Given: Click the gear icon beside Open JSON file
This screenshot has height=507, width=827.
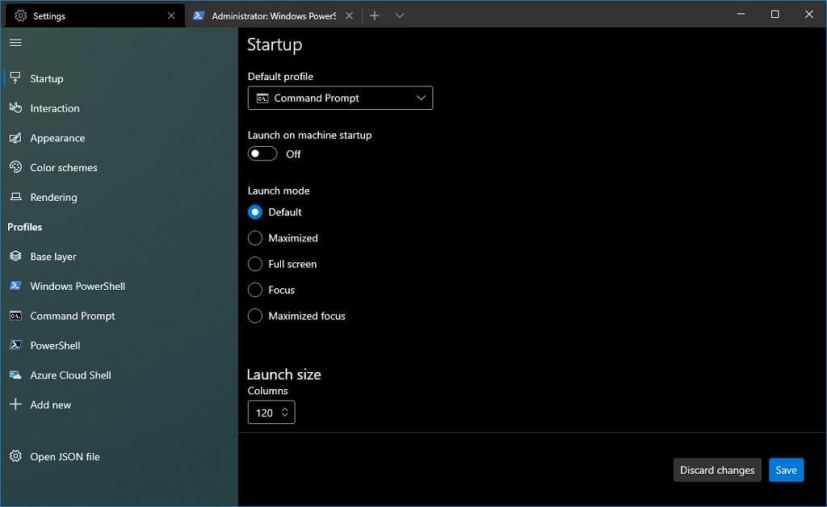Looking at the screenshot, I should click(15, 456).
